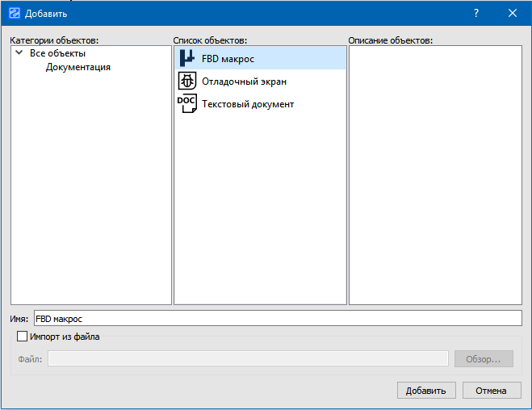Close the Добавить dialog window

pyautogui.click(x=513, y=13)
